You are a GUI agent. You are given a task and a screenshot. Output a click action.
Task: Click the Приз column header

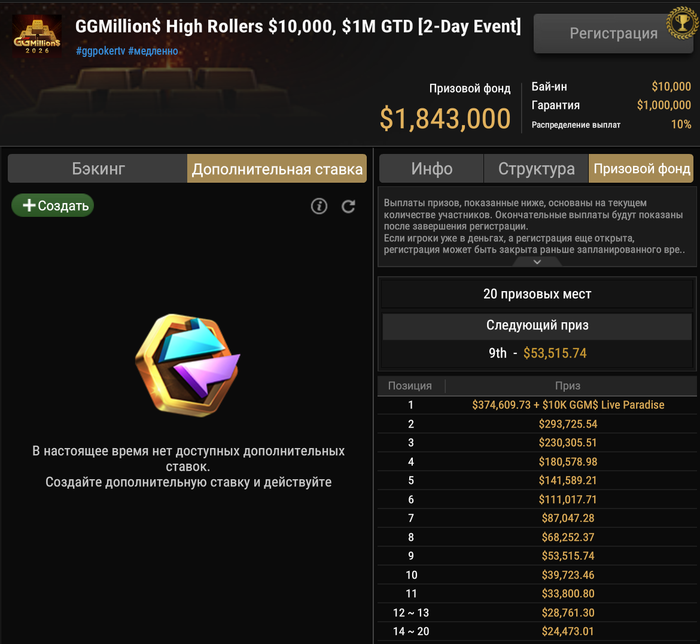567,386
